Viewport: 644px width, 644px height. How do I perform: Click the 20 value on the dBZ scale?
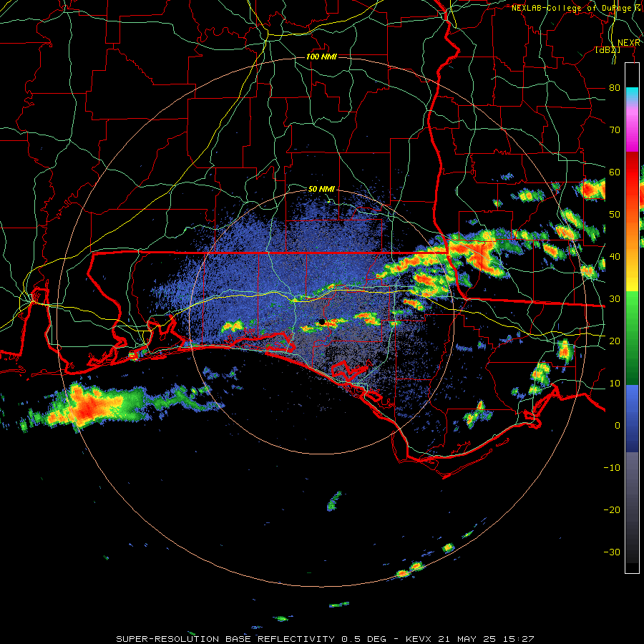[615, 341]
